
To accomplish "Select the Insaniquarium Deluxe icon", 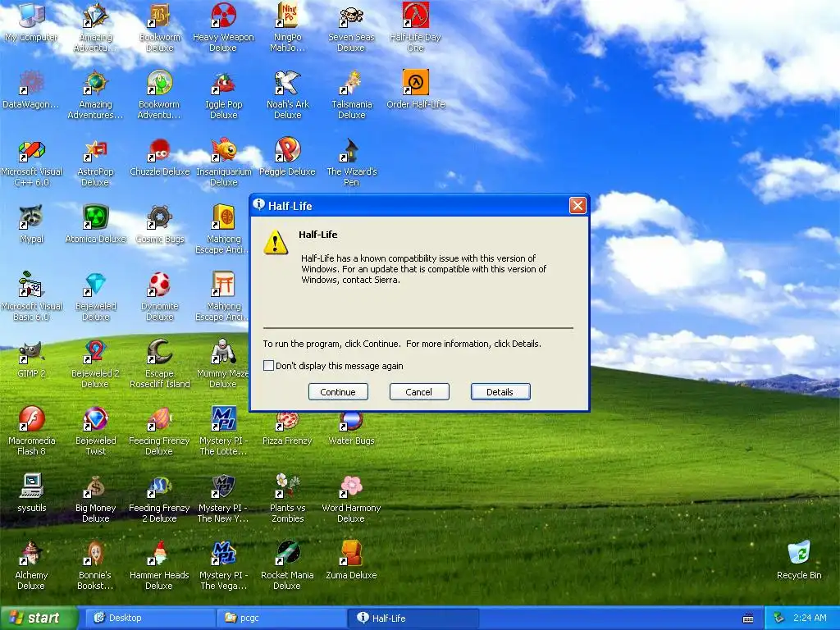I will [223, 162].
